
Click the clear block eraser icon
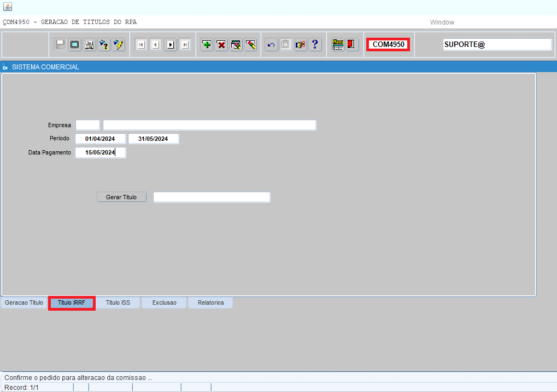click(236, 45)
